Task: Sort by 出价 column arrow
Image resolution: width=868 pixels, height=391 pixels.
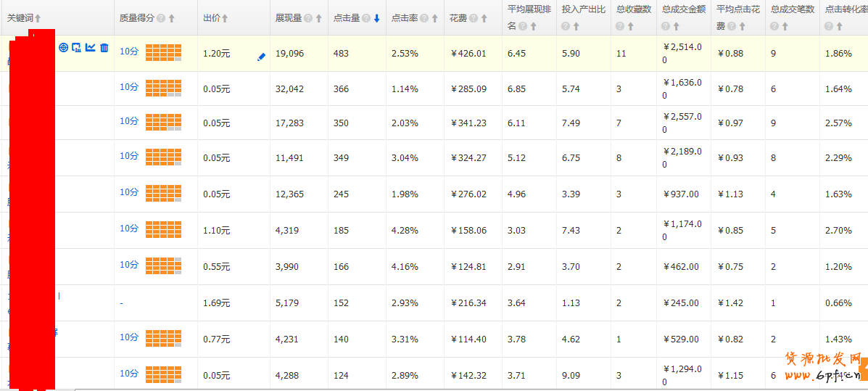Action: coord(225,18)
